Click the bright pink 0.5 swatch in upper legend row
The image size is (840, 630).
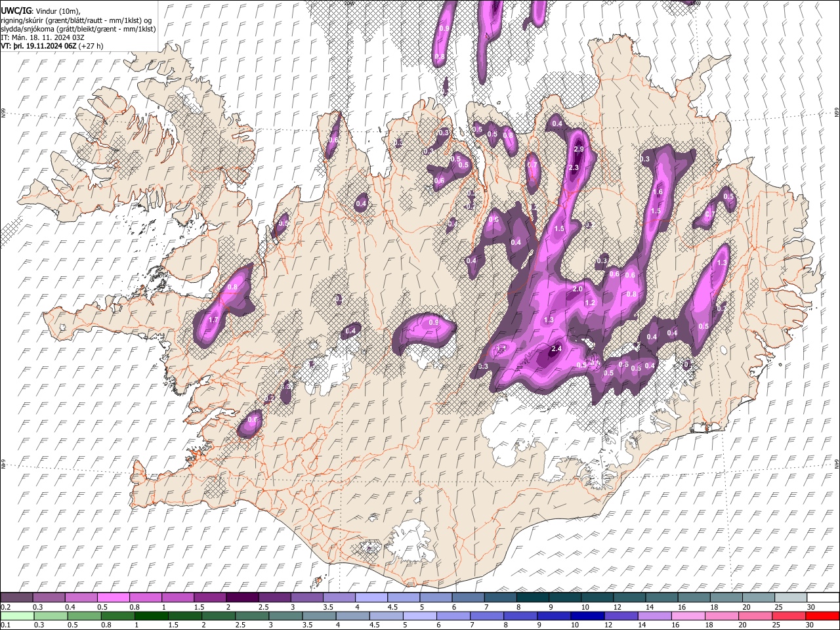pyautogui.click(x=113, y=597)
